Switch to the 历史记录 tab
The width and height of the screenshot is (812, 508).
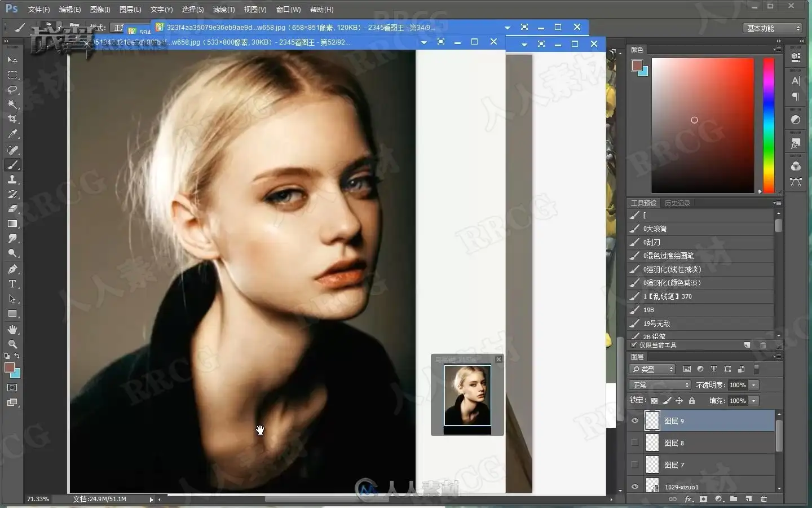(677, 203)
